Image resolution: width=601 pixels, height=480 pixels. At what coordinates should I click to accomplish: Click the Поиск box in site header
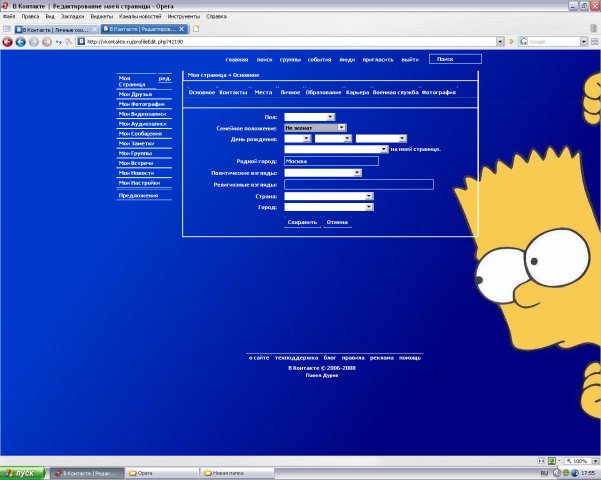(455, 59)
